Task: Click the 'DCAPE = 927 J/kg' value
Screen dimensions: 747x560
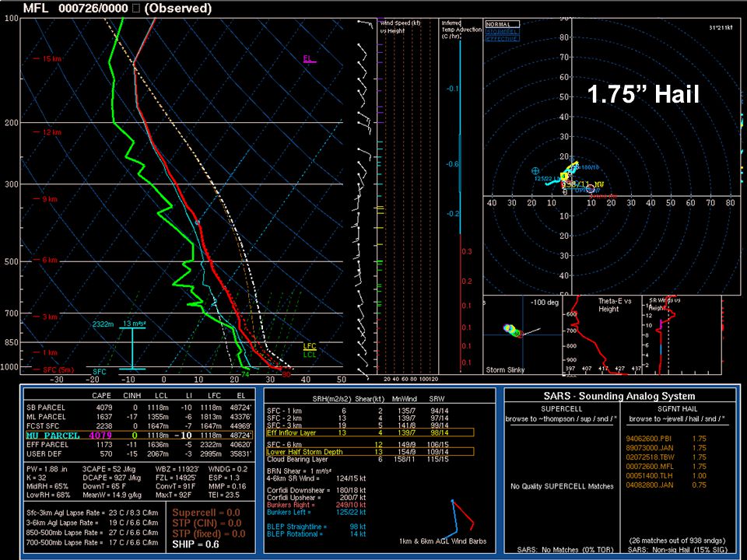Action: [x=111, y=478]
